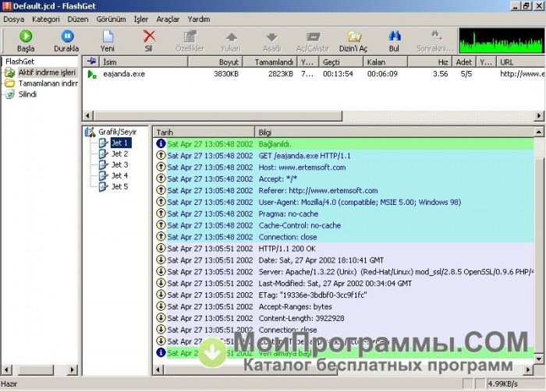Open the Düzen menu
The image size is (546, 392).
click(x=78, y=19)
